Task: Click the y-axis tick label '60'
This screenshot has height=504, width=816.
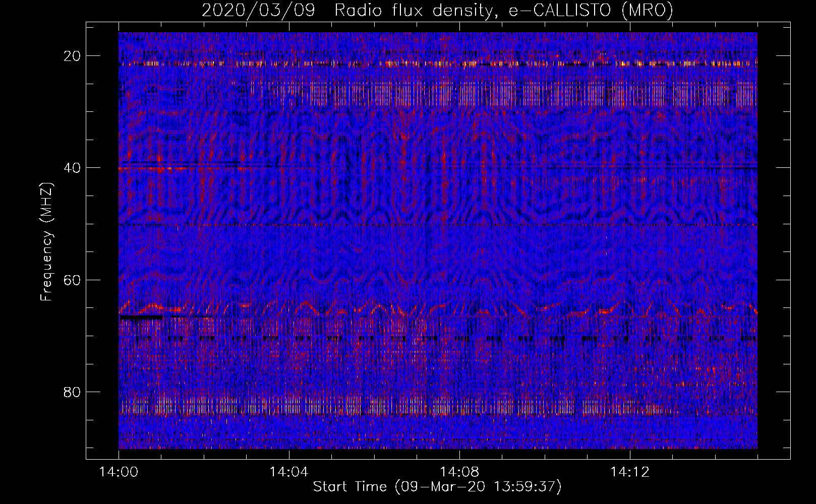Action: pyautogui.click(x=73, y=280)
